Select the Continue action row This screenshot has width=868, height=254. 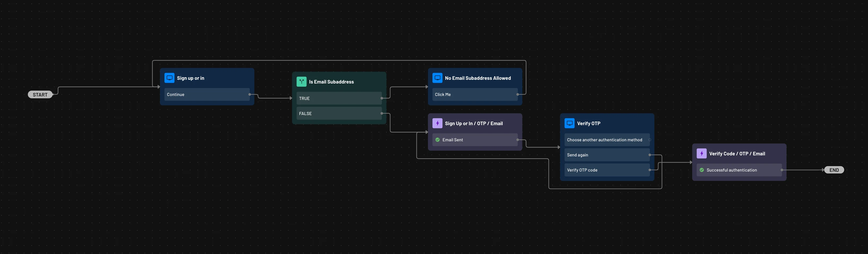point(207,94)
